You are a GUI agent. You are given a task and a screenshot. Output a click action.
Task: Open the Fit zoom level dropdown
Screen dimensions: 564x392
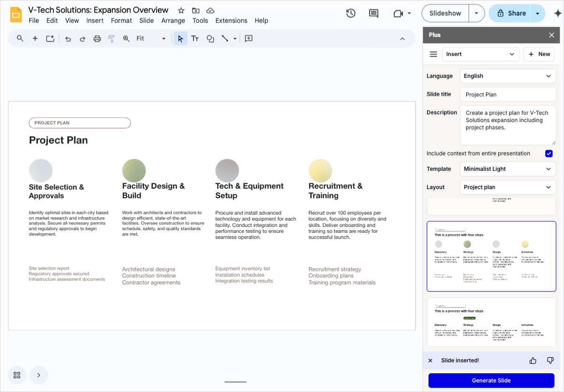click(151, 38)
